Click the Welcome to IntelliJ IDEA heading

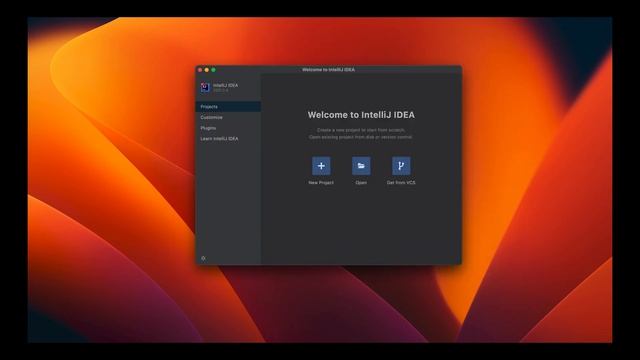pos(361,115)
